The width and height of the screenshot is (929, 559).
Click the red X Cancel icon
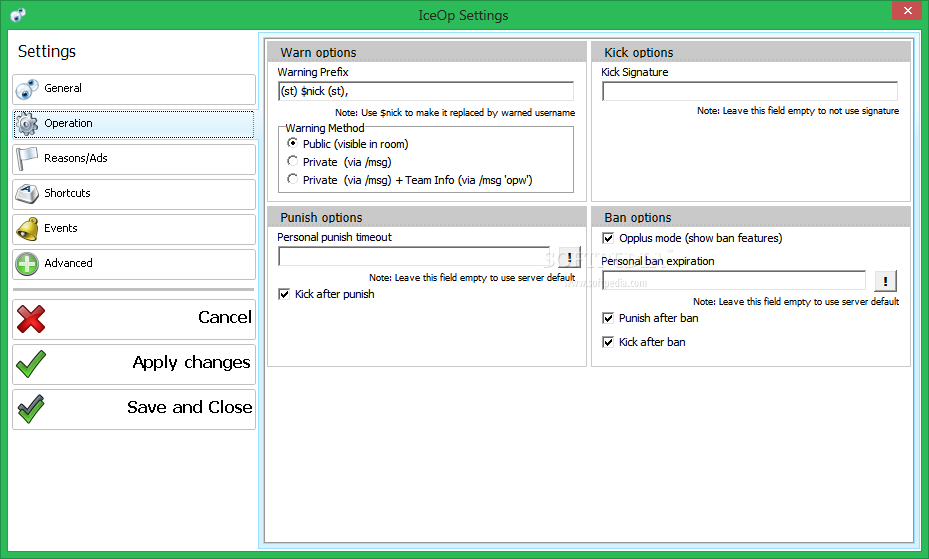[x=31, y=319]
